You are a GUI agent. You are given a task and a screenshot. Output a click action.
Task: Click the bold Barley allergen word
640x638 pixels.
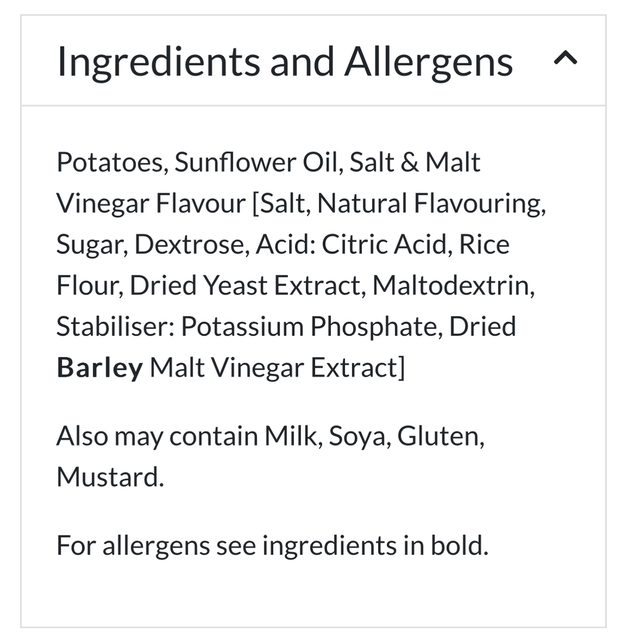[100, 367]
